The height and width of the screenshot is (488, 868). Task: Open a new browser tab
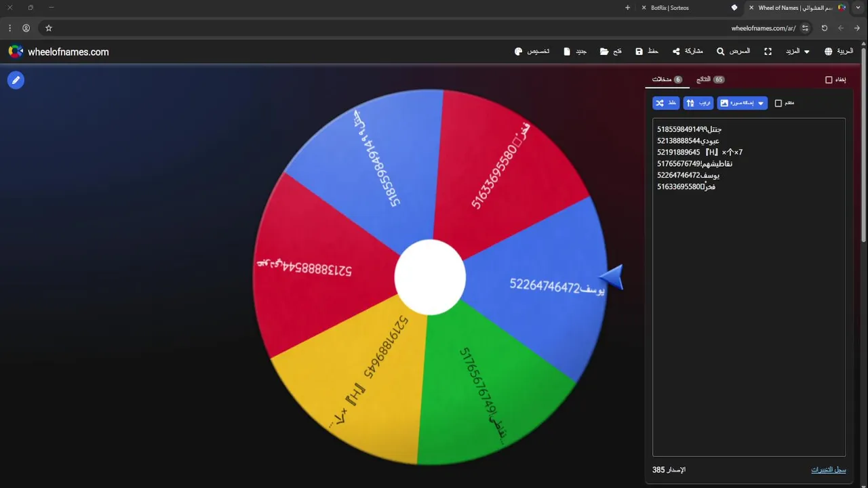627,7
